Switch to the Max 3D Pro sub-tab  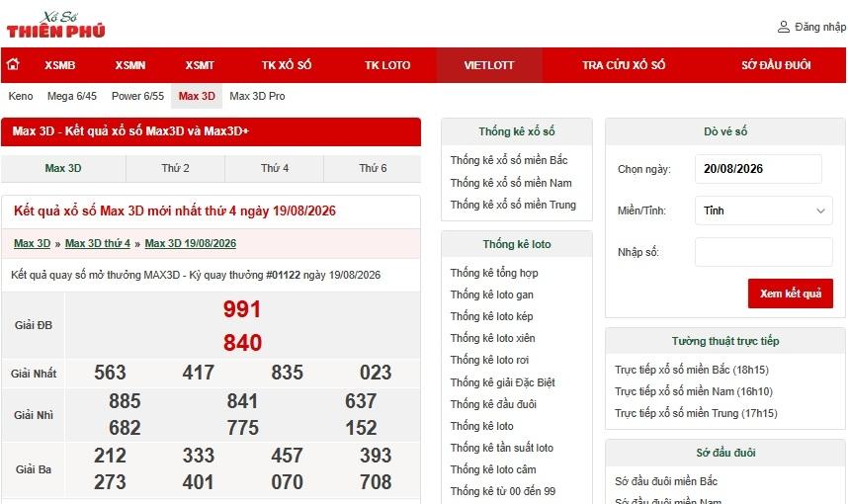[257, 96]
